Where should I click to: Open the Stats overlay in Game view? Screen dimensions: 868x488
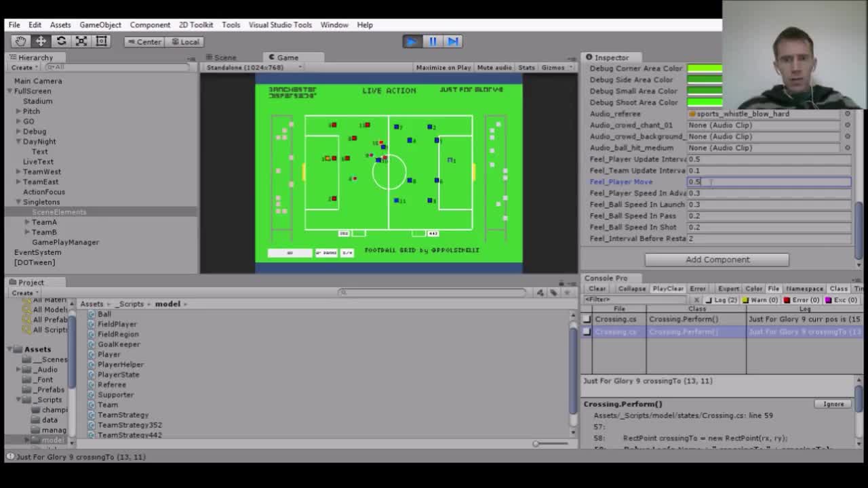coord(526,67)
